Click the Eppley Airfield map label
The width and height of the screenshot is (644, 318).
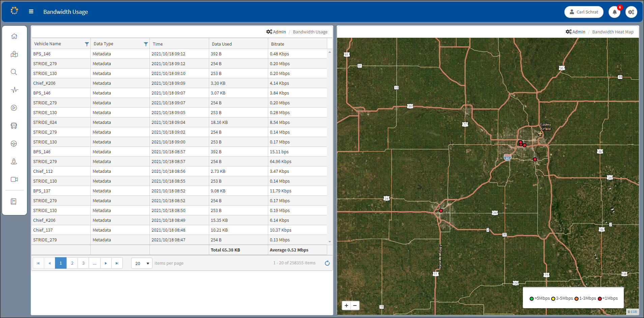tap(545, 127)
